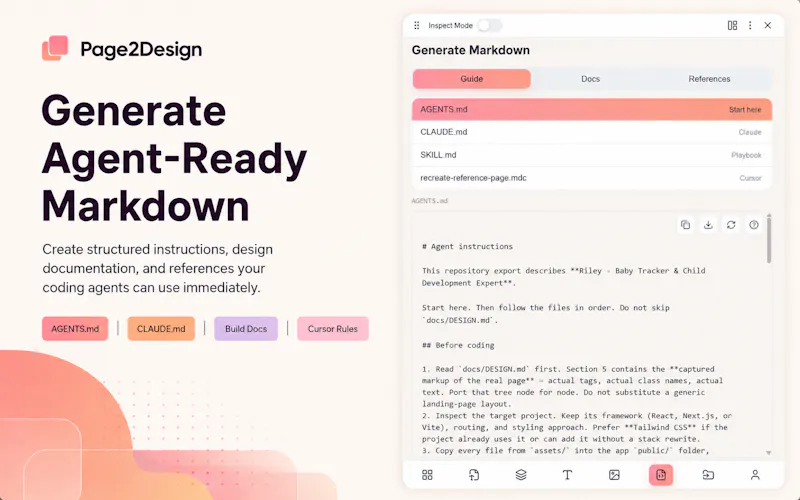Click the Page2Design brand name text
The width and height of the screenshot is (800, 500).
pyautogui.click(x=141, y=49)
